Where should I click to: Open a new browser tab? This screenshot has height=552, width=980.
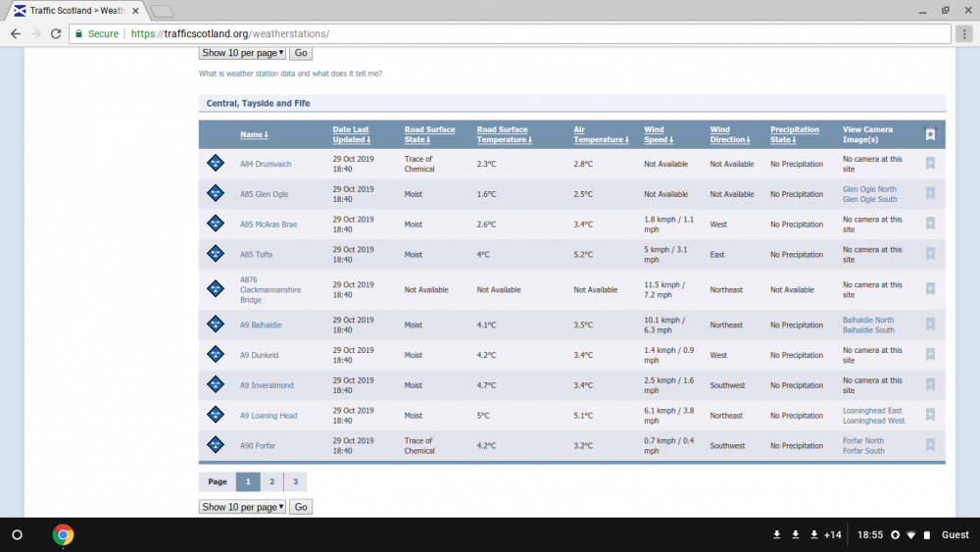[163, 11]
